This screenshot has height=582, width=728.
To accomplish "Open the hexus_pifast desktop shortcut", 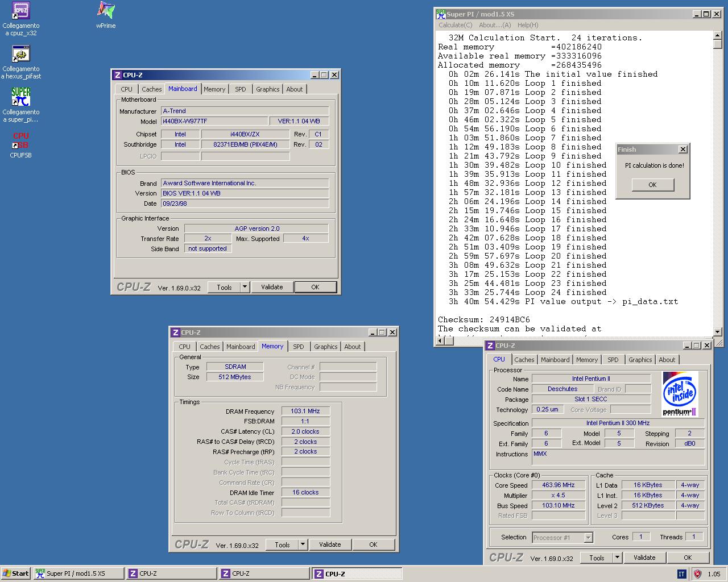I will [21, 62].
